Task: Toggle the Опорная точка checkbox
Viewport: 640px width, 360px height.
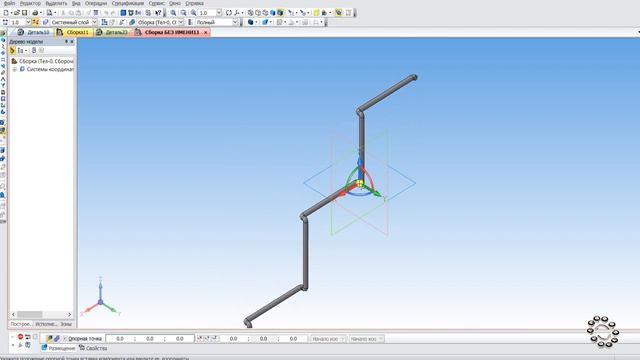Action: pyautogui.click(x=65, y=339)
